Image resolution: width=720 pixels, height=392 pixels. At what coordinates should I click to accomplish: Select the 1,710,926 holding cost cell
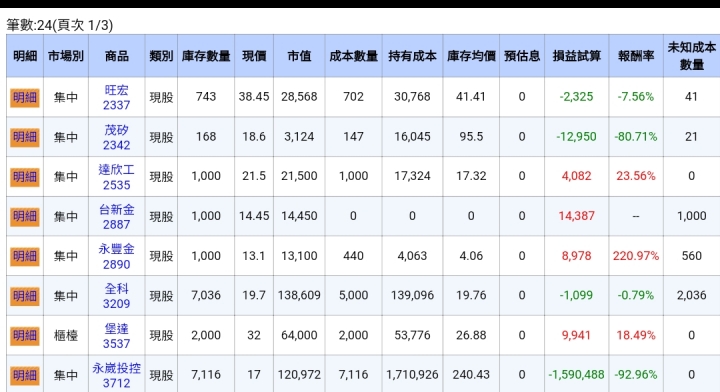(412, 375)
